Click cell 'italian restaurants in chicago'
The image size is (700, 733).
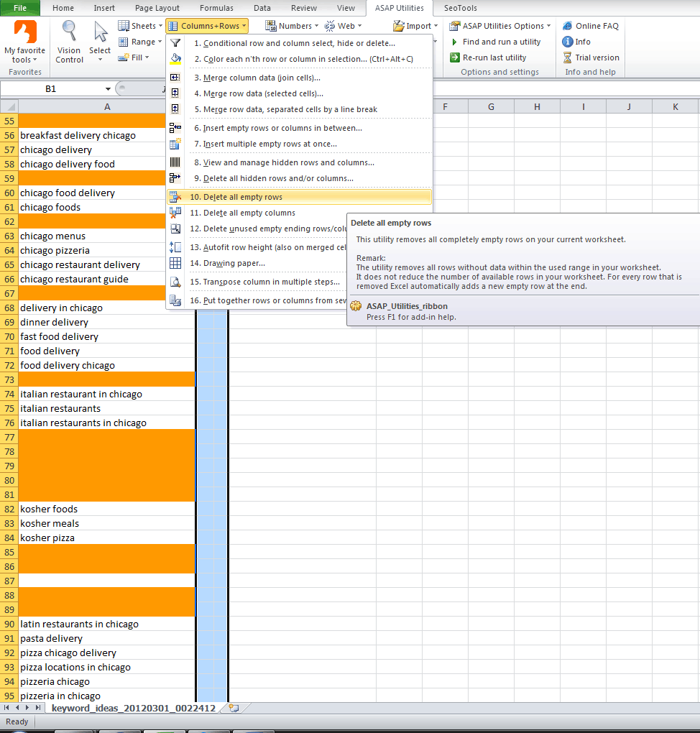tap(106, 423)
